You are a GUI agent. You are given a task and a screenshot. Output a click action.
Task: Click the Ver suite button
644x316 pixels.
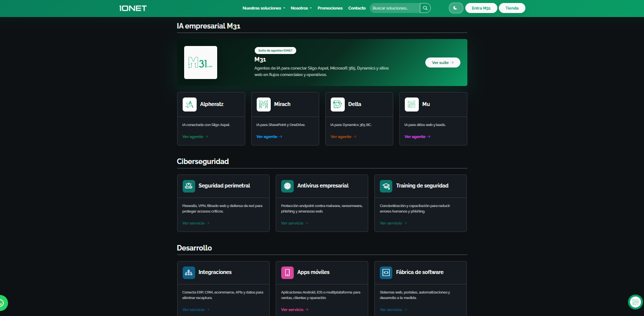[x=443, y=62]
